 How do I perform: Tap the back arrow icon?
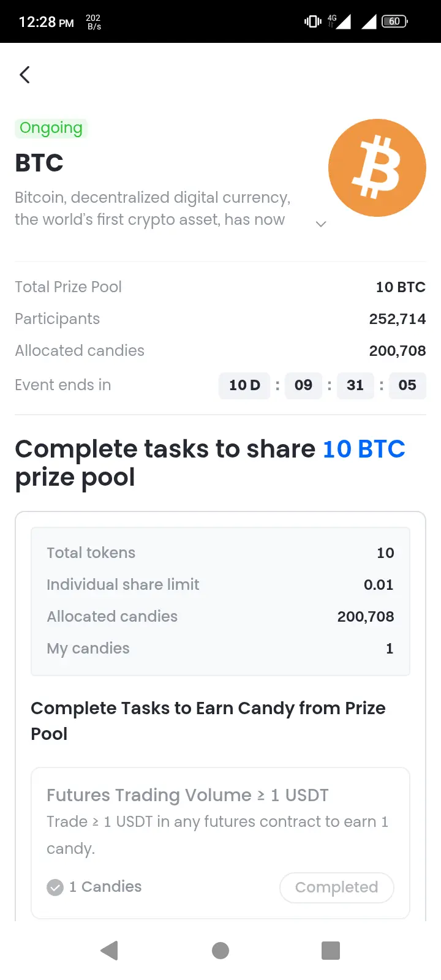(x=24, y=75)
